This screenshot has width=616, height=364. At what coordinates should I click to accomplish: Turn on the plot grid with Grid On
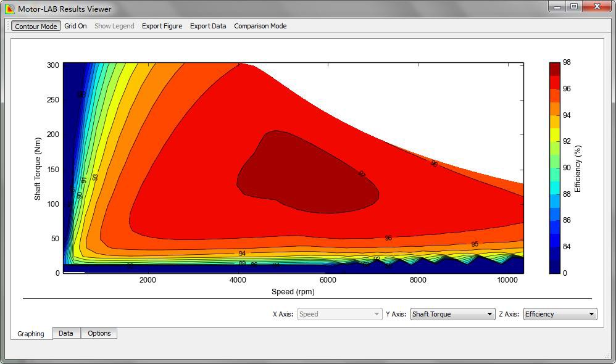pos(75,26)
